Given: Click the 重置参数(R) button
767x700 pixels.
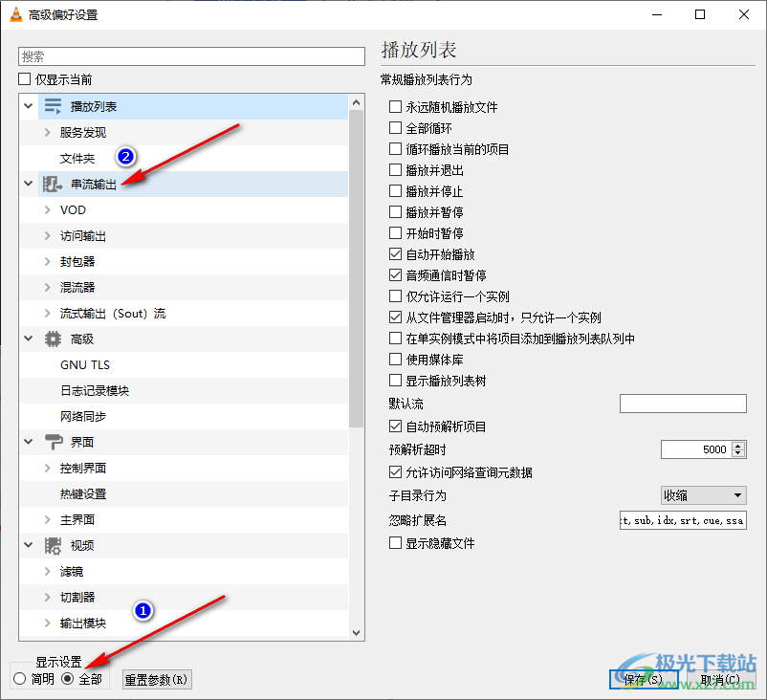Looking at the screenshot, I should tap(158, 679).
